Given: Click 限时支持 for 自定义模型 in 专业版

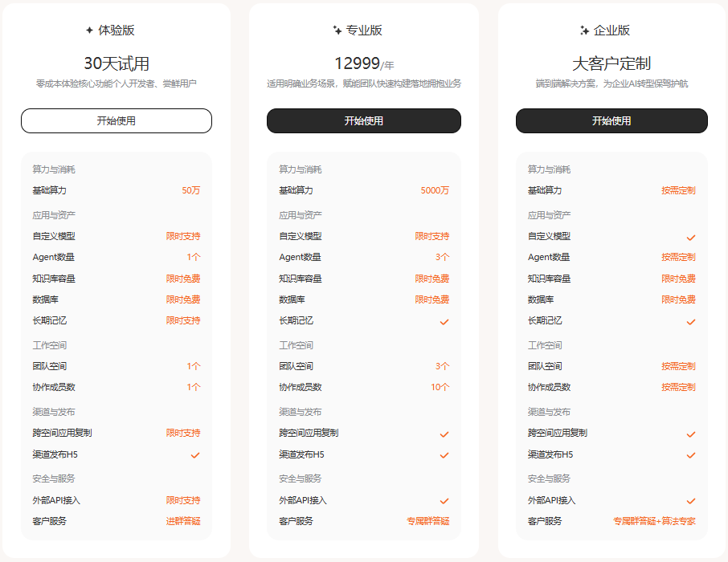Looking at the screenshot, I should (432, 236).
